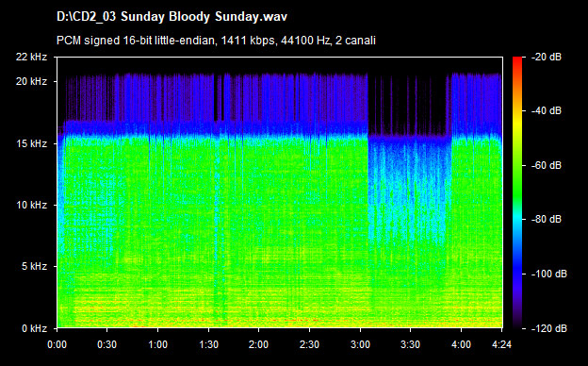588x366 pixels.
Task: Click the -120 dB scale label
Action: [549, 328]
